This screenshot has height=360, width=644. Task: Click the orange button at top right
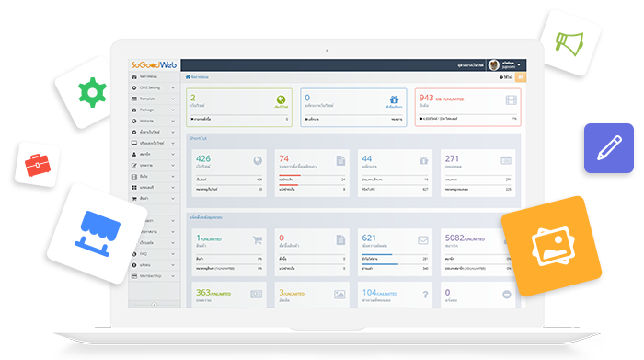click(521, 77)
